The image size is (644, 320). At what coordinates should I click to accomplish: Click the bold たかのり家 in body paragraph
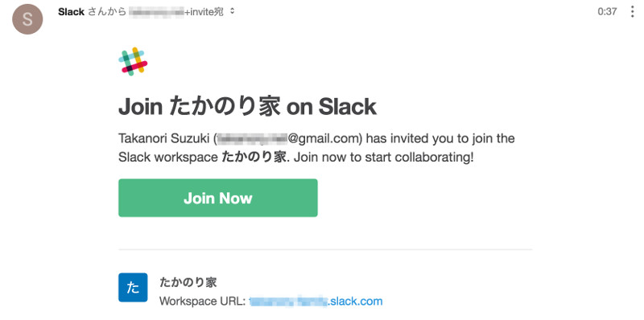pyautogui.click(x=254, y=158)
